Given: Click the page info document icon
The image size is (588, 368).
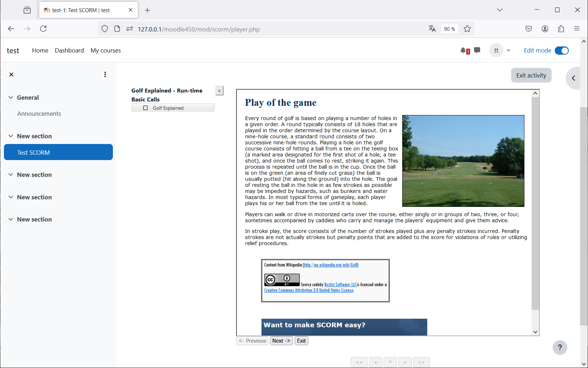Looking at the screenshot, I should [x=117, y=29].
